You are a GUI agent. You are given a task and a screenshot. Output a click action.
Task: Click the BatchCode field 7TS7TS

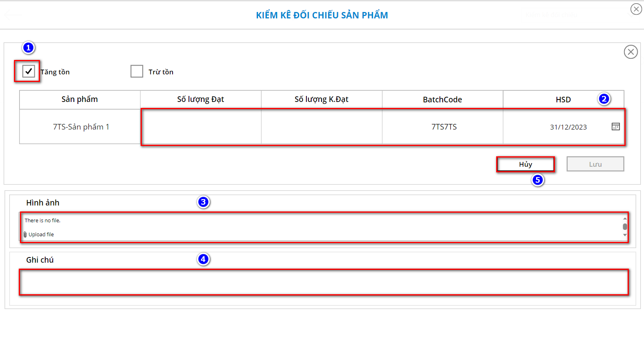coord(443,127)
